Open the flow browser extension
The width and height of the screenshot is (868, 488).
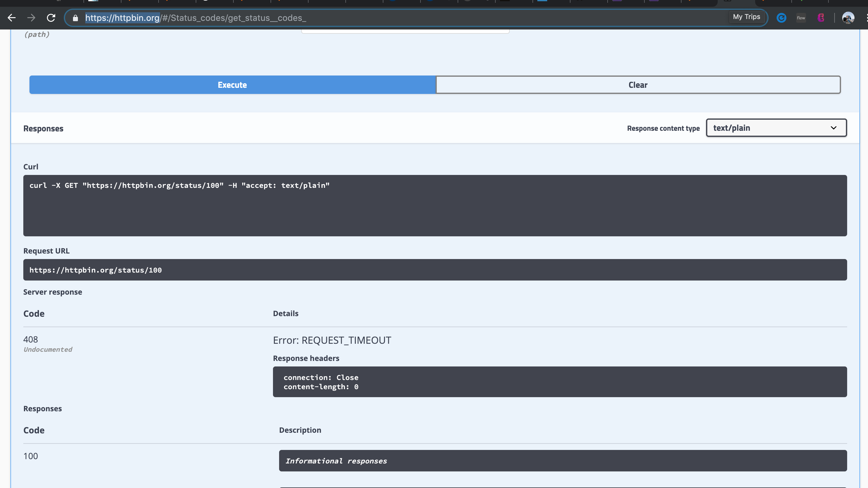(x=801, y=17)
